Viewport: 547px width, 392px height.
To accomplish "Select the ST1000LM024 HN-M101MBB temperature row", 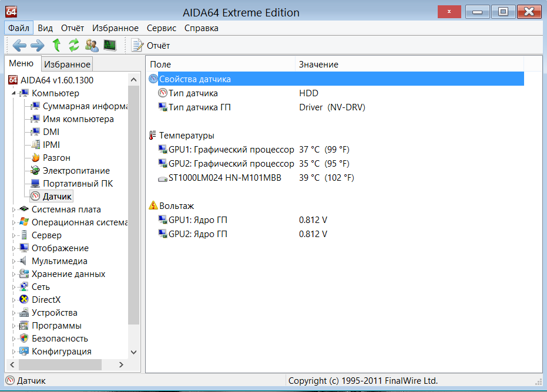I will point(225,178).
